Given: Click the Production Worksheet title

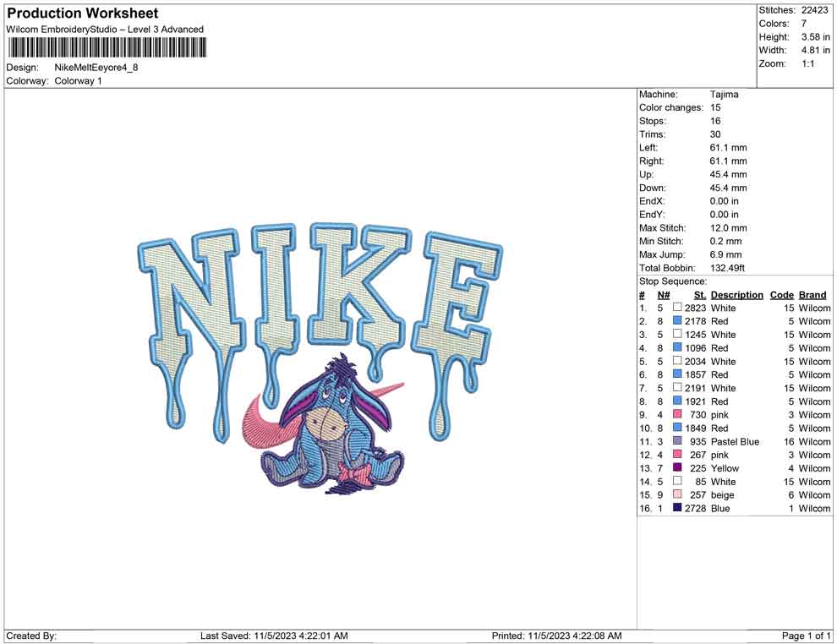Looking at the screenshot, I should tap(83, 14).
